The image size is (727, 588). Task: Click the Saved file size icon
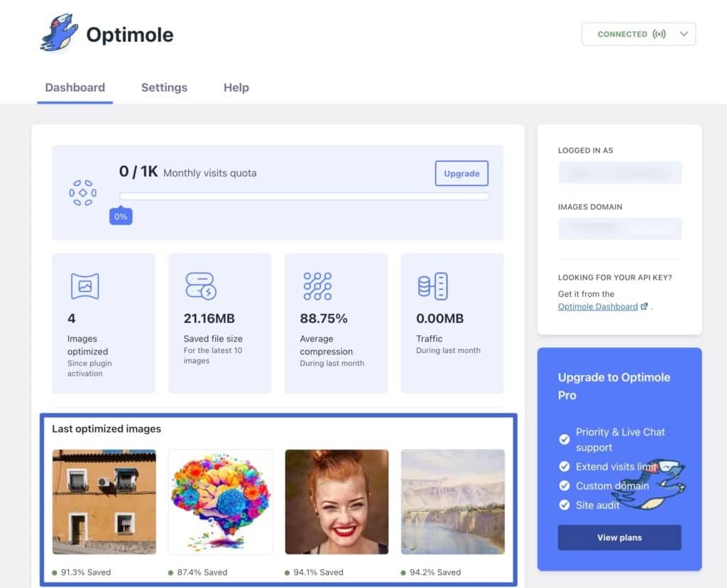tap(201, 285)
